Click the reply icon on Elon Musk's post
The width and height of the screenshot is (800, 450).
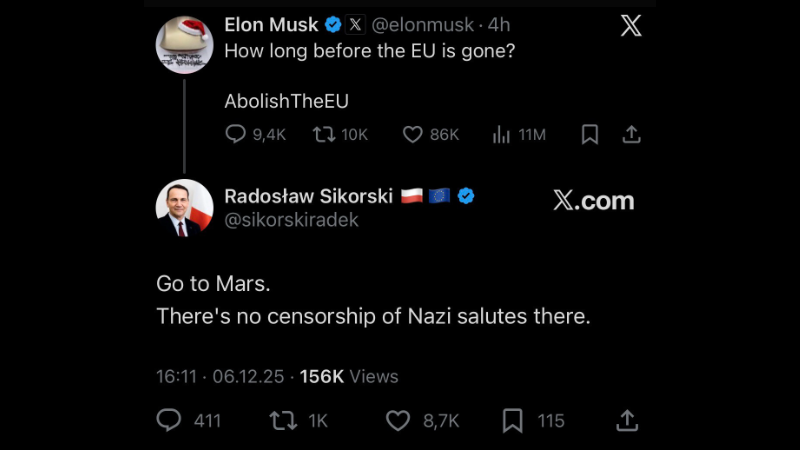click(236, 134)
